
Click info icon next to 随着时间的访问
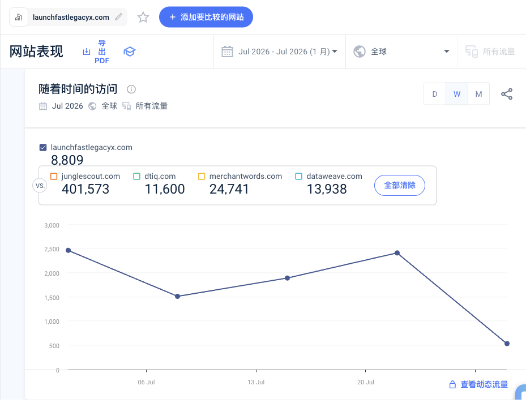coord(131,89)
